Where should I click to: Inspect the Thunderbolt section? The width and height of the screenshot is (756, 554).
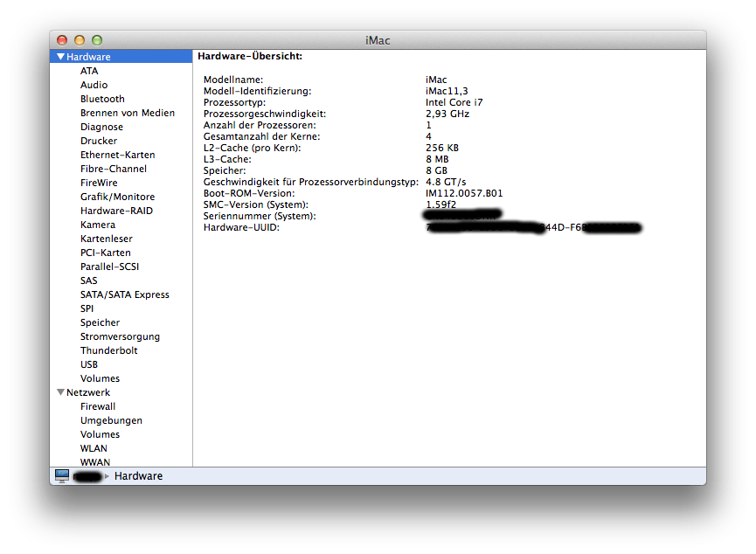[108, 350]
